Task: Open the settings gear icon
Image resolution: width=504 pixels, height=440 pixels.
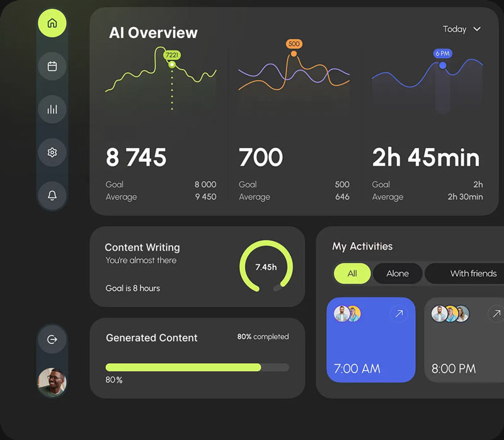Action: point(52,152)
